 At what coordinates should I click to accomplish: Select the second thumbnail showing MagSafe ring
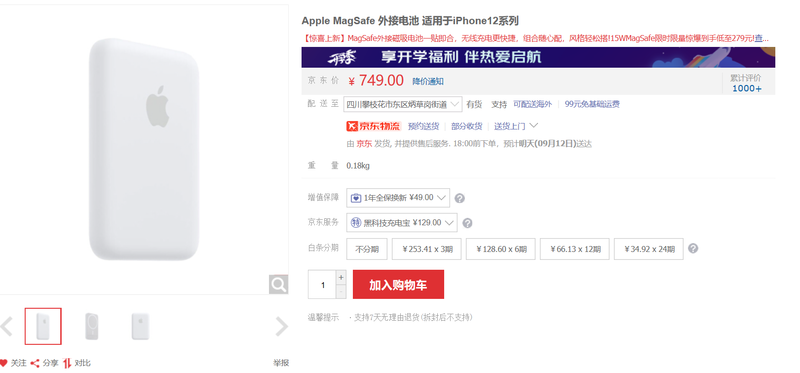(x=92, y=326)
